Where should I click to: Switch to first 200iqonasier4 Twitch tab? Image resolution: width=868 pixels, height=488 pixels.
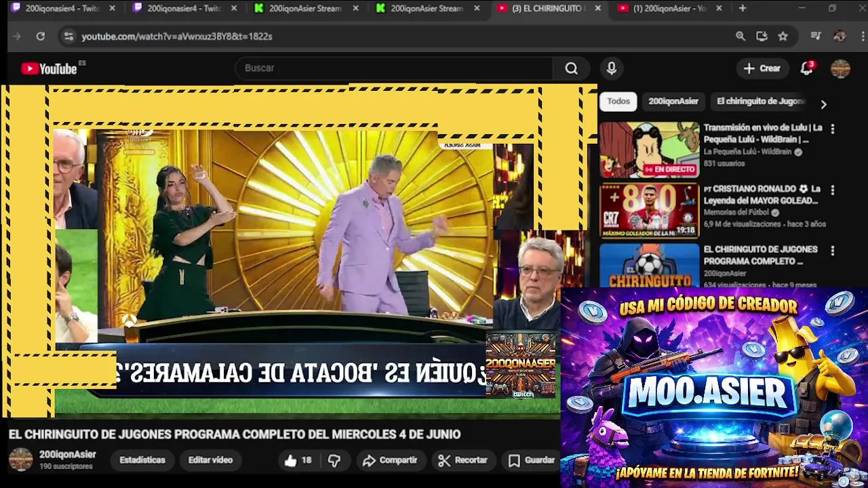click(63, 8)
